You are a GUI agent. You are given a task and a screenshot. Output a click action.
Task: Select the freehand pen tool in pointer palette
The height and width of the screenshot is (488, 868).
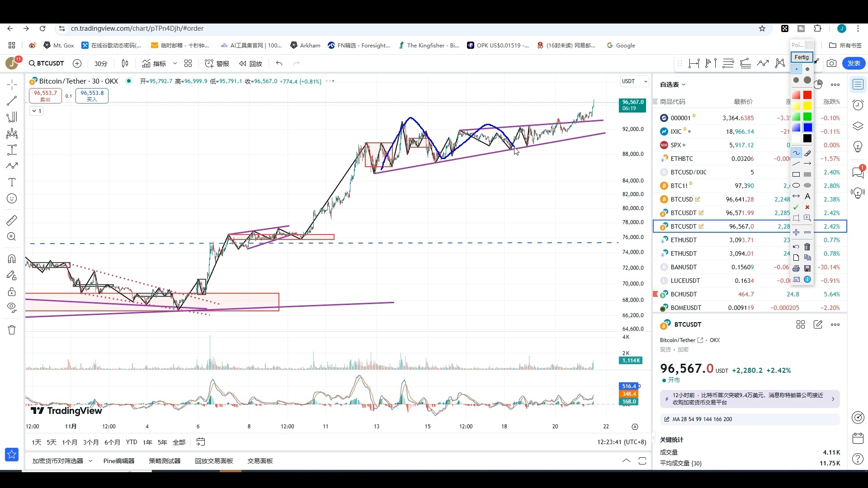click(x=797, y=153)
